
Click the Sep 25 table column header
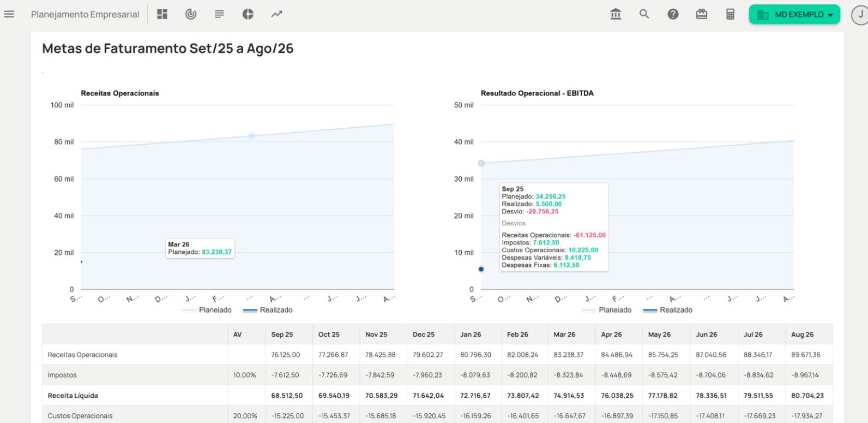pyautogui.click(x=282, y=335)
